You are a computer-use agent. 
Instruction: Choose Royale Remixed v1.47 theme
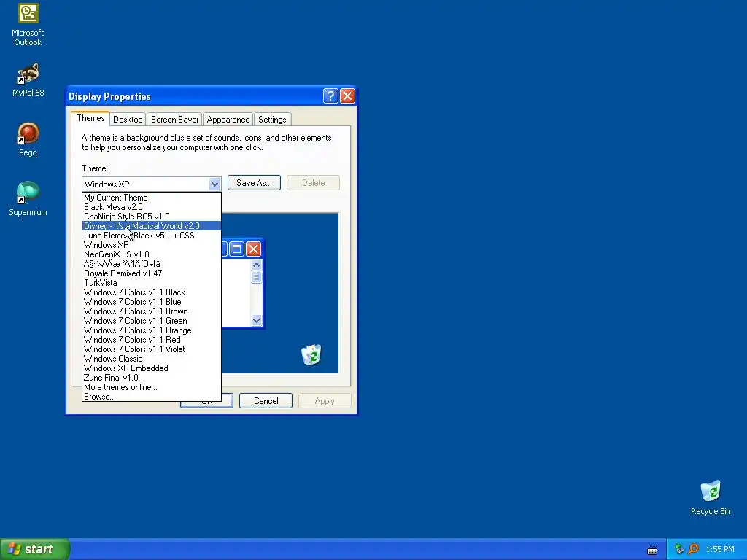tap(152, 273)
